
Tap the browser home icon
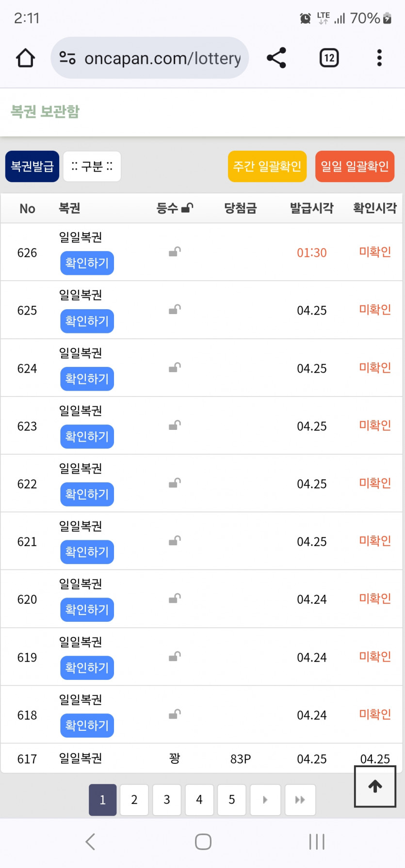(x=26, y=58)
